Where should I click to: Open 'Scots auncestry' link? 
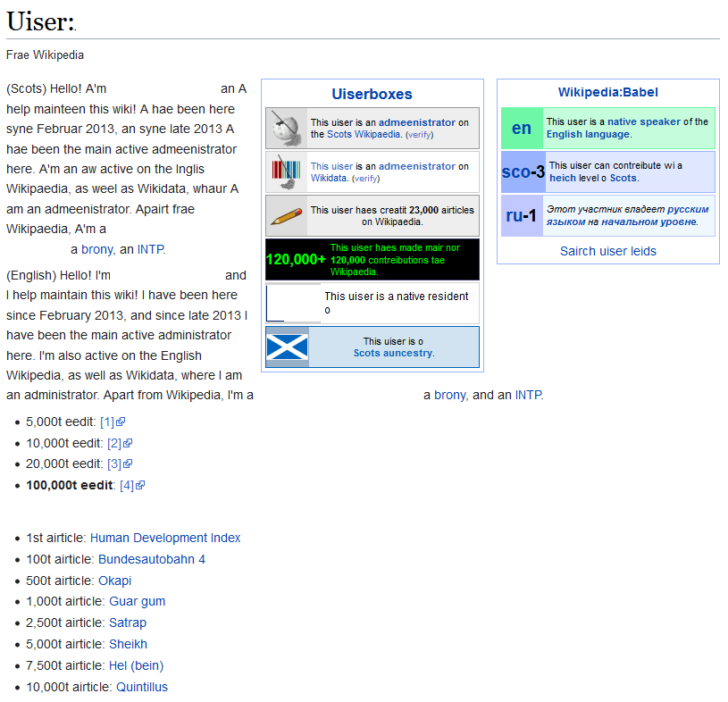coord(393,353)
